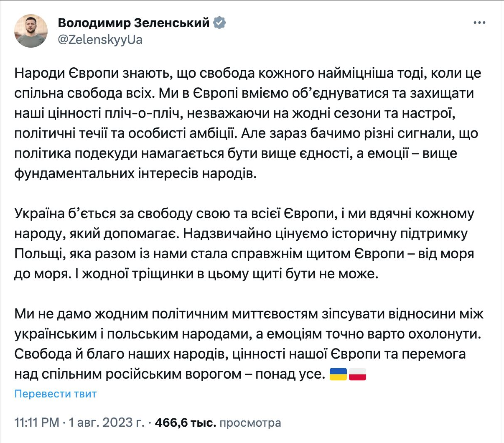Click the 466,6 тыс. view count
This screenshot has height=443, width=504.
(186, 423)
